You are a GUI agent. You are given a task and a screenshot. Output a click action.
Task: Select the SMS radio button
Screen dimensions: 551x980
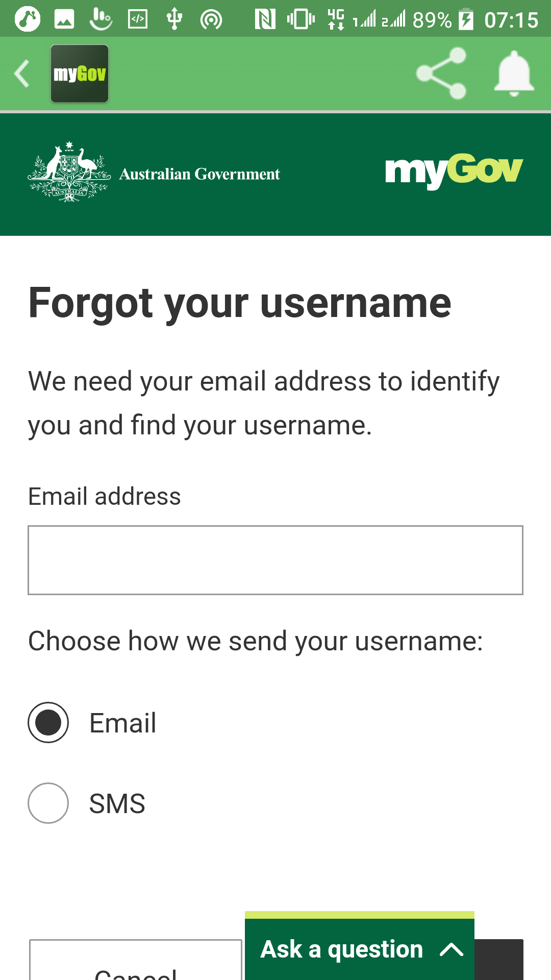pos(48,803)
